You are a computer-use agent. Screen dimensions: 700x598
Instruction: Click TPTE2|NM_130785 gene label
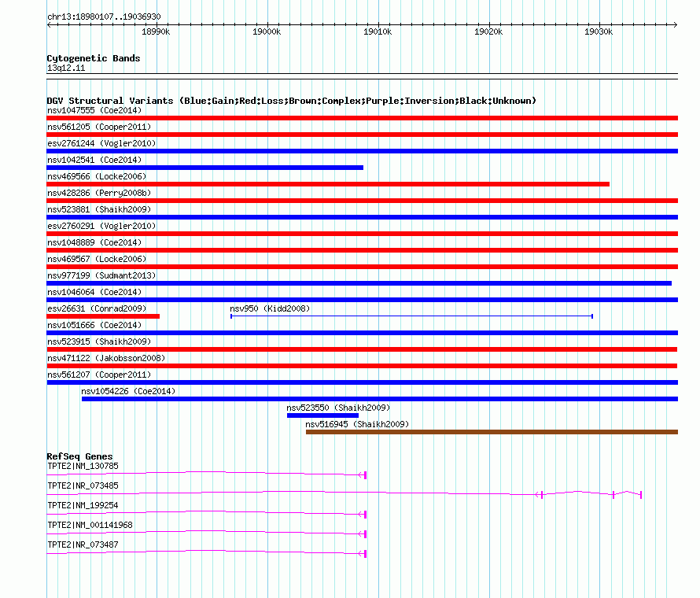[x=83, y=467]
